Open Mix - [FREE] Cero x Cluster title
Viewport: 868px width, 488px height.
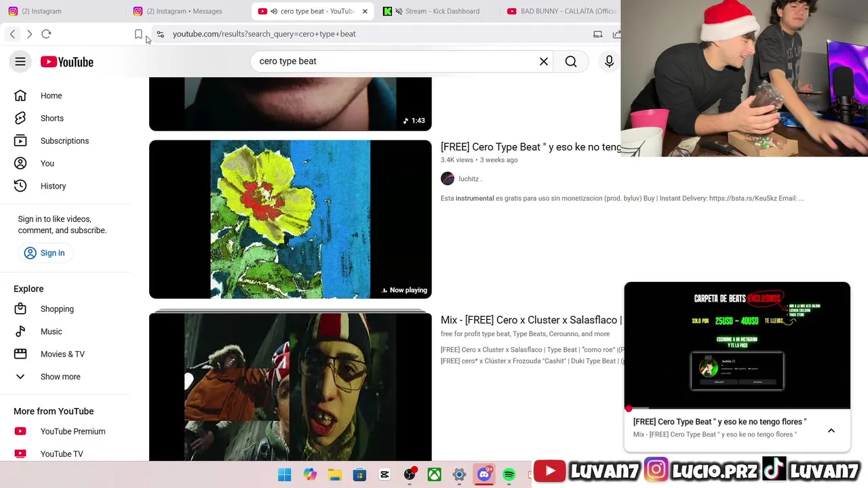pyautogui.click(x=530, y=320)
